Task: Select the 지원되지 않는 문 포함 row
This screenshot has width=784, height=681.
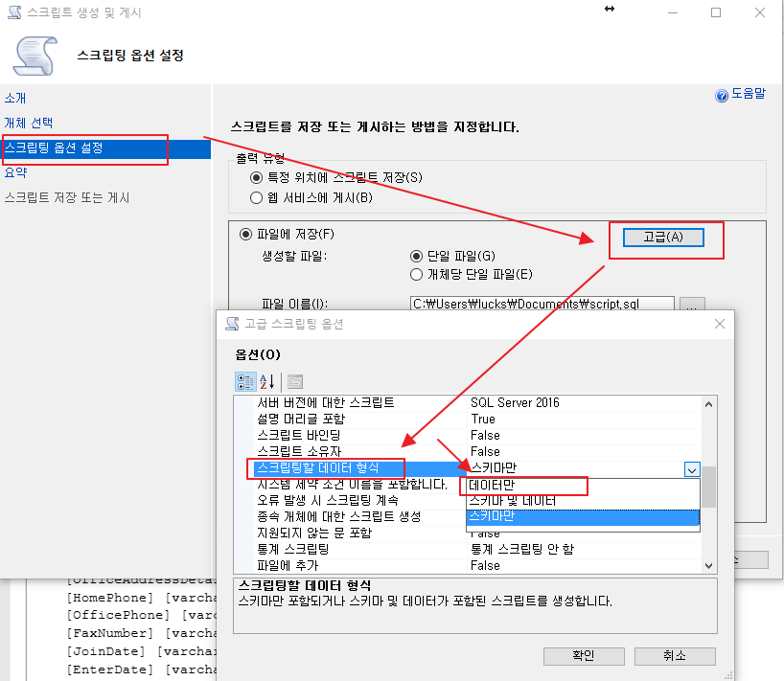Action: click(360, 533)
